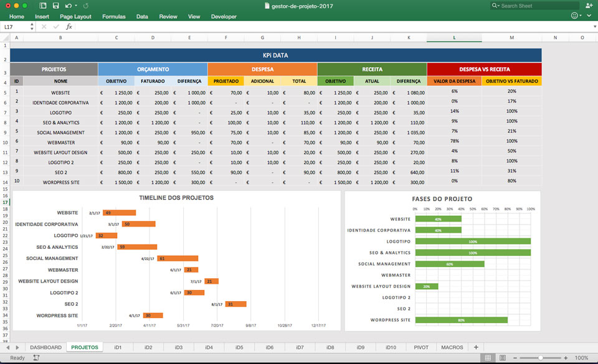598x364 pixels.
Task: Open the Undo history dropdown arrow
Action: point(76,6)
